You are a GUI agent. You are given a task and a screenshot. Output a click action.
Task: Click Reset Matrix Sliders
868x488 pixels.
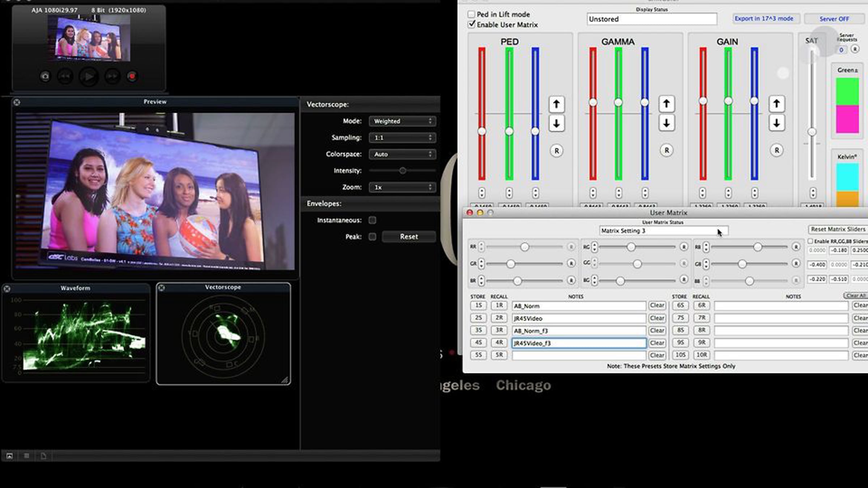tap(838, 229)
